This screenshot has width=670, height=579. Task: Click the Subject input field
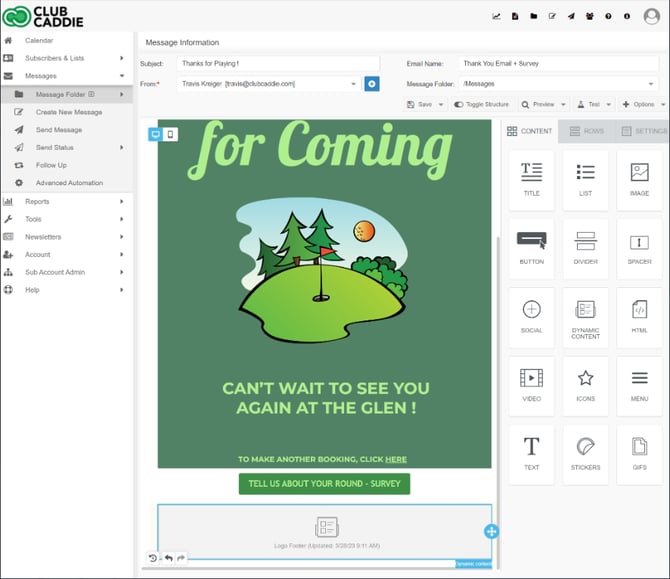coord(278,63)
